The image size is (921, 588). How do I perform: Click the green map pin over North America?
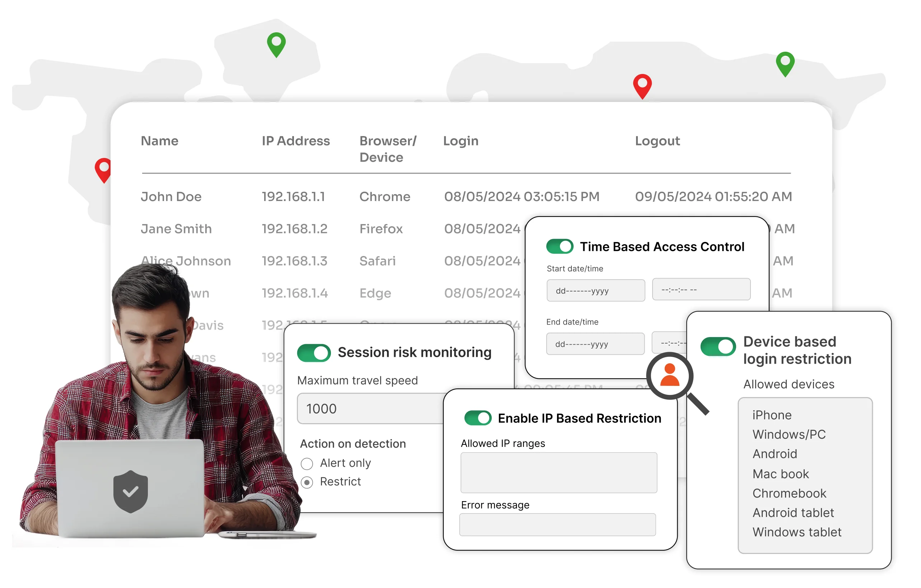click(x=276, y=45)
